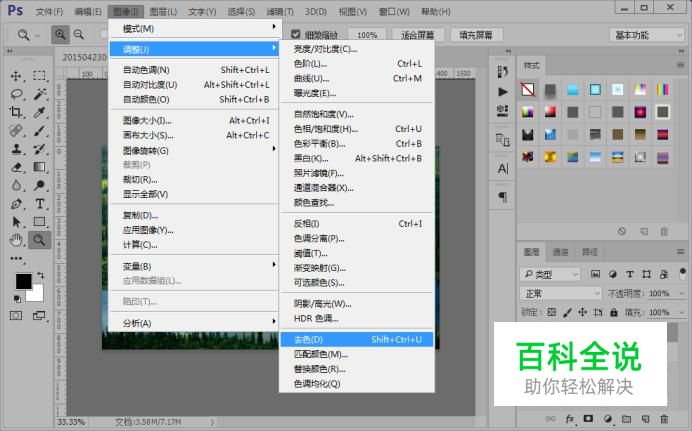Toggle Quick Mask mode

tap(16, 315)
